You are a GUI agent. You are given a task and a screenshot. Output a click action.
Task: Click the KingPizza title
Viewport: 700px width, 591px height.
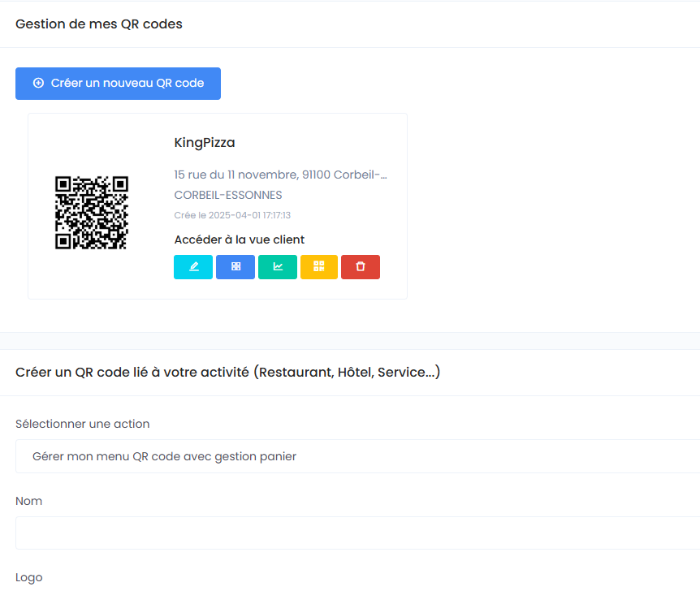pyautogui.click(x=205, y=143)
